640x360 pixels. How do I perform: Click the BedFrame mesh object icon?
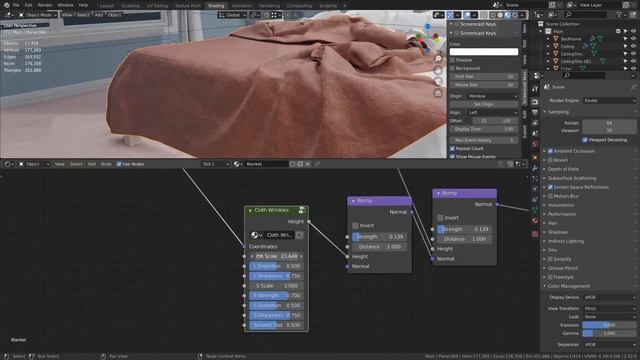point(556,39)
